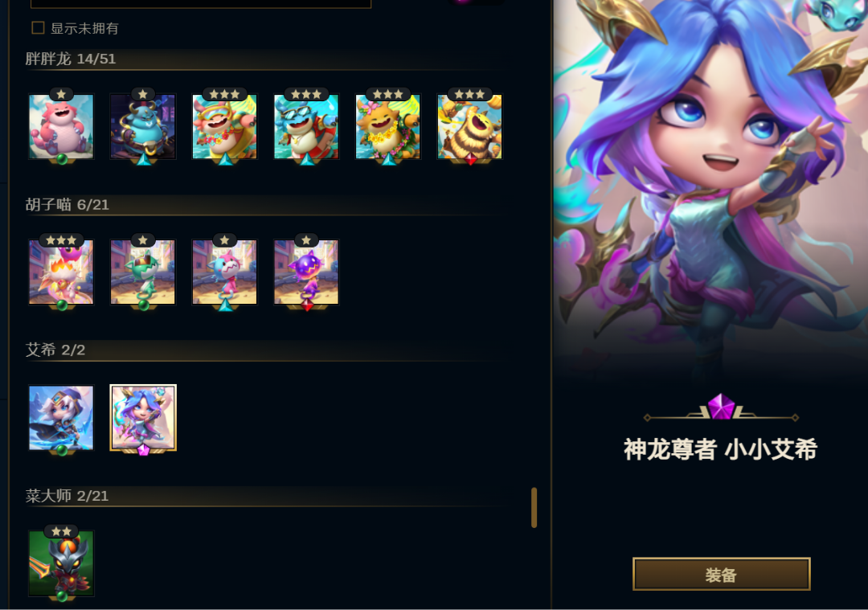Select the sunglasses blue 胖胖龙 icon
This screenshot has height=610, width=868.
pos(306,127)
